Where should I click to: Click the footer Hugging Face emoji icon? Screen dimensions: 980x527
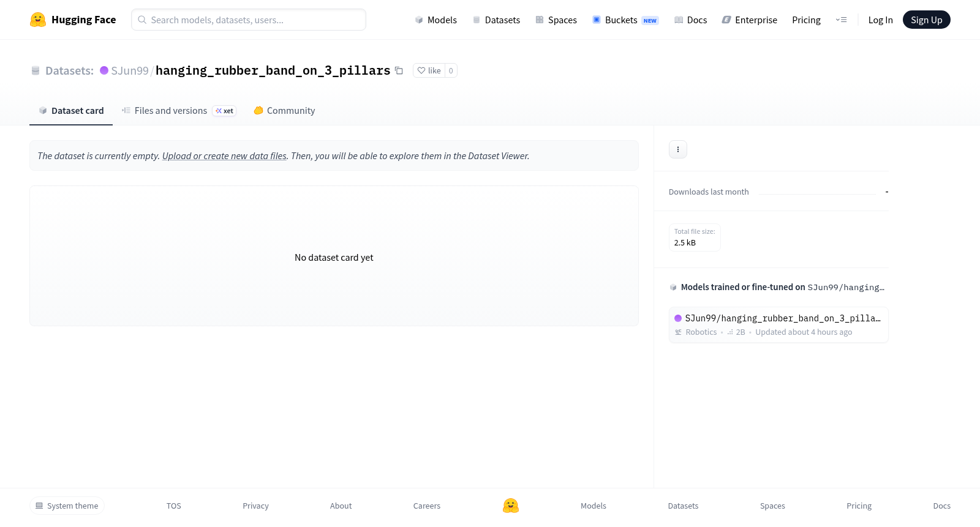[511, 506]
